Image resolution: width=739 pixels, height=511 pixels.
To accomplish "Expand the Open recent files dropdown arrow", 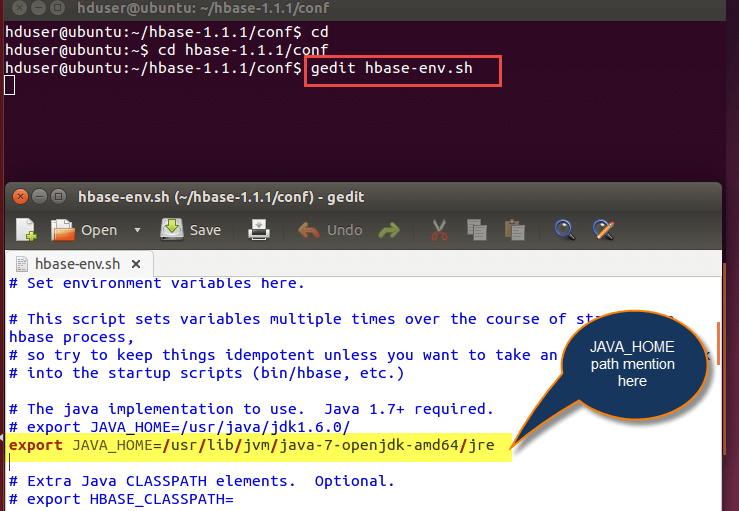I will pyautogui.click(x=137, y=230).
